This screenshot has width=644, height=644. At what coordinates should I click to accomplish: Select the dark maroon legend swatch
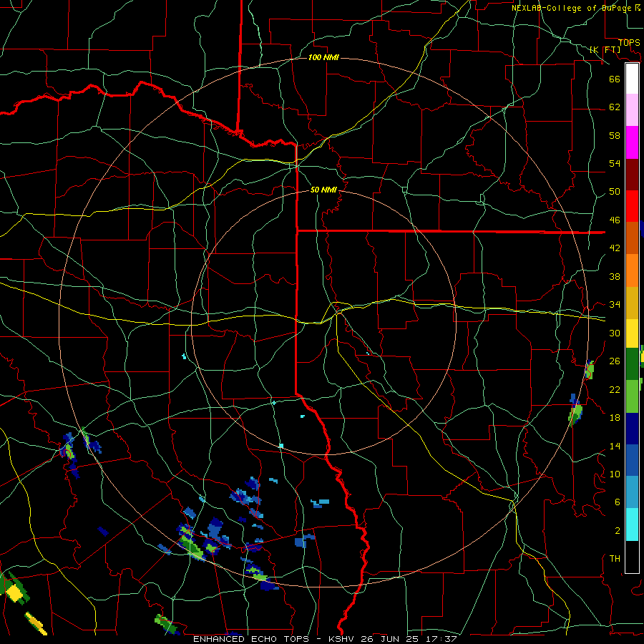(x=632, y=174)
